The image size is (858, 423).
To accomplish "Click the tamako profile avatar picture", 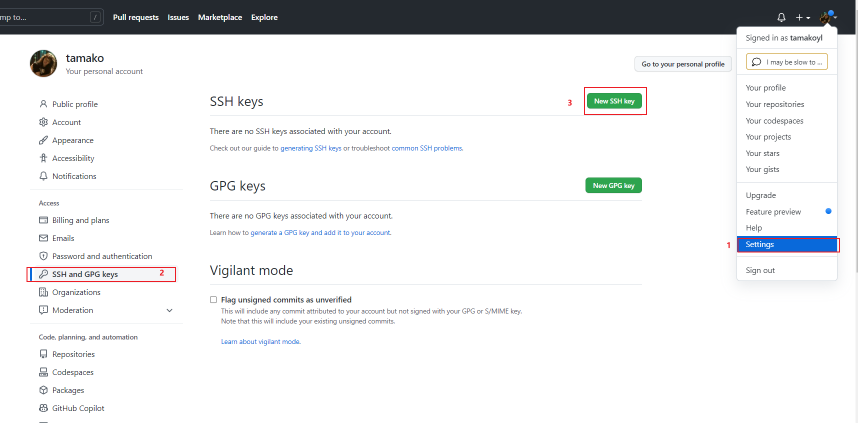I will click(43, 63).
